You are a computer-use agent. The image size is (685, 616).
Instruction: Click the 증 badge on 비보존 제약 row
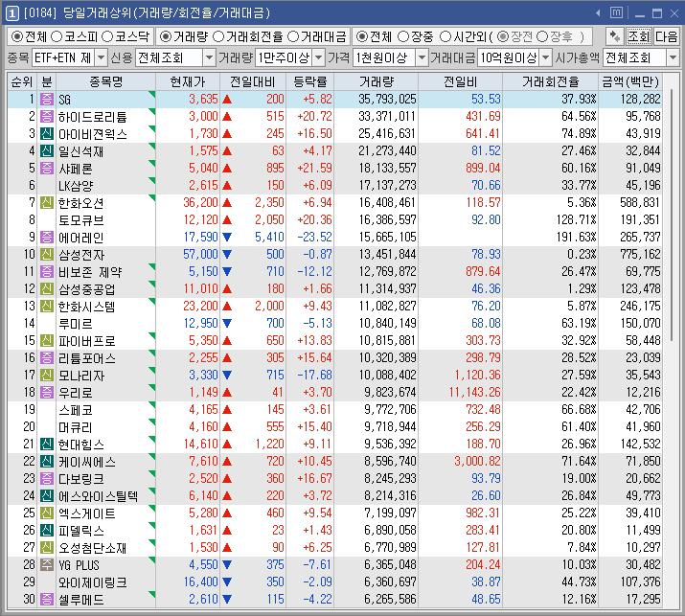[47, 272]
